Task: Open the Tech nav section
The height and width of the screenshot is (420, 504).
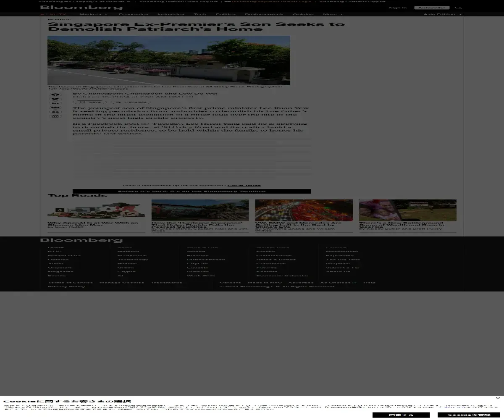Action: 200,14
